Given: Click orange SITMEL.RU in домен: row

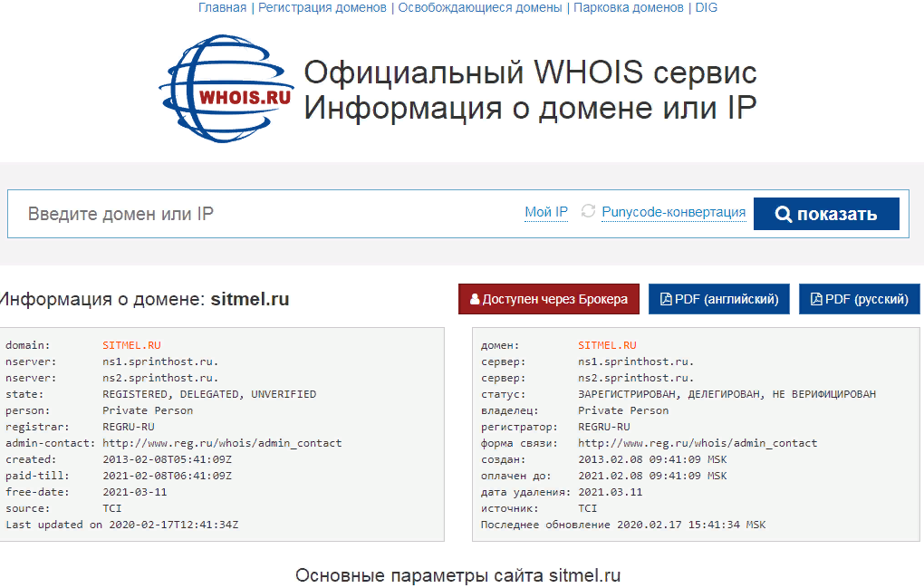Looking at the screenshot, I should click(607, 345).
